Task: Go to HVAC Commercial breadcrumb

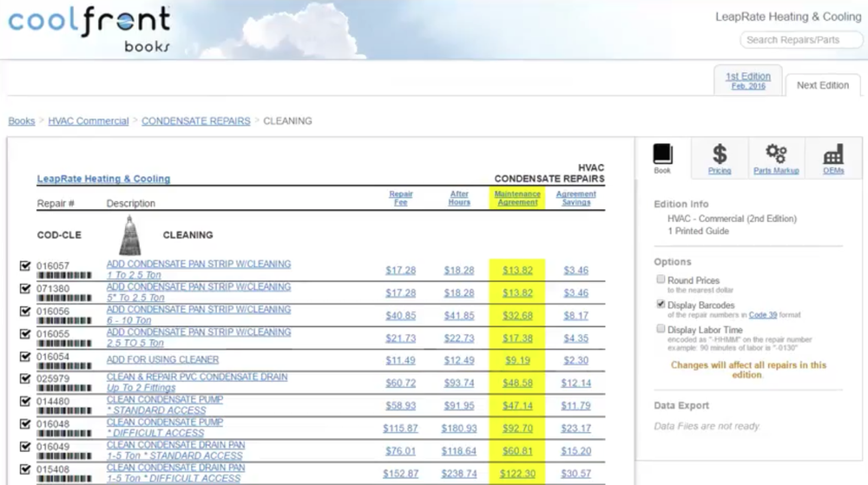Action: pyautogui.click(x=89, y=121)
